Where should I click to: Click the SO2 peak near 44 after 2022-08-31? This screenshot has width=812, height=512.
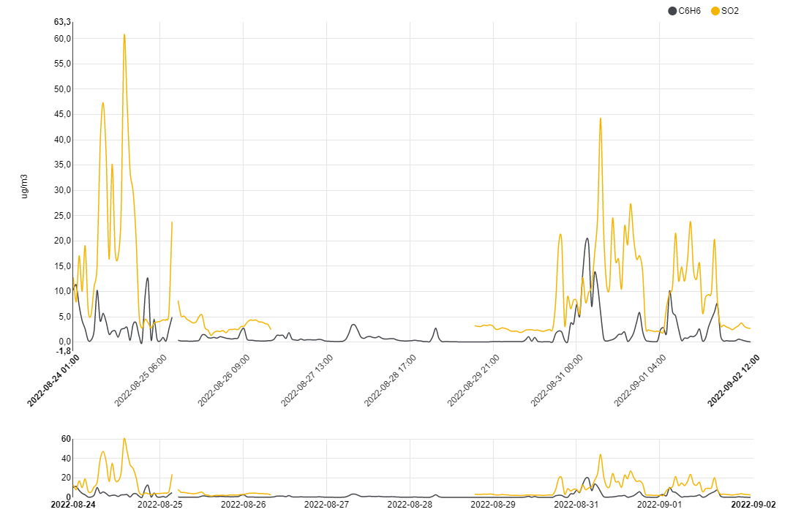coord(601,118)
